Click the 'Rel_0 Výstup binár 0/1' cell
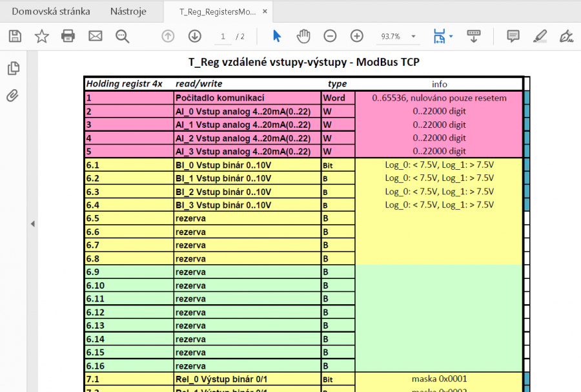Image resolution: width=581 pixels, height=392 pixels. click(x=247, y=379)
